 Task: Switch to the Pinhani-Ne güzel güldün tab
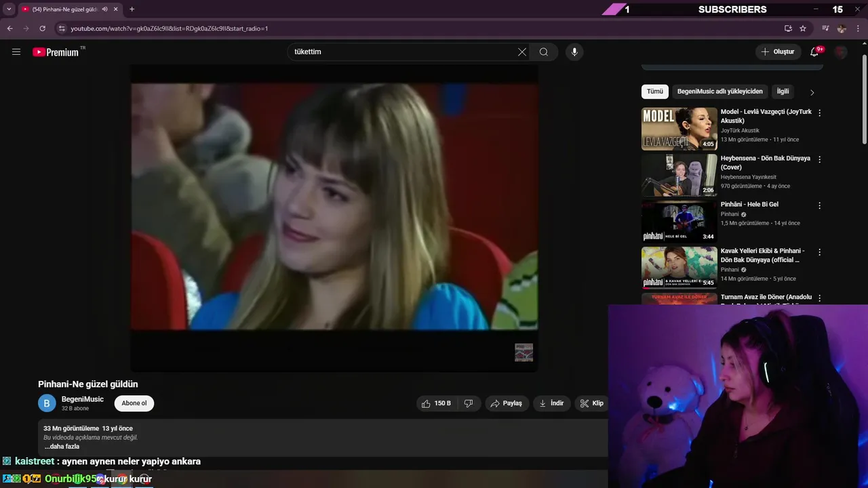[x=65, y=9]
